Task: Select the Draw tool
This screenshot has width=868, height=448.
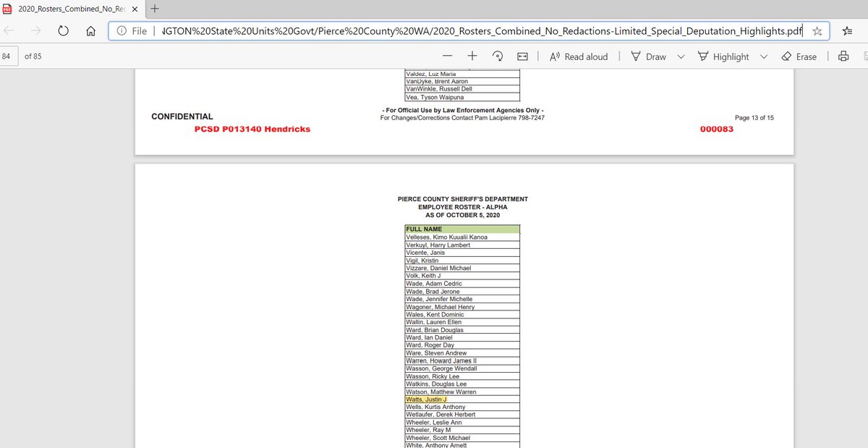Action: click(x=648, y=56)
